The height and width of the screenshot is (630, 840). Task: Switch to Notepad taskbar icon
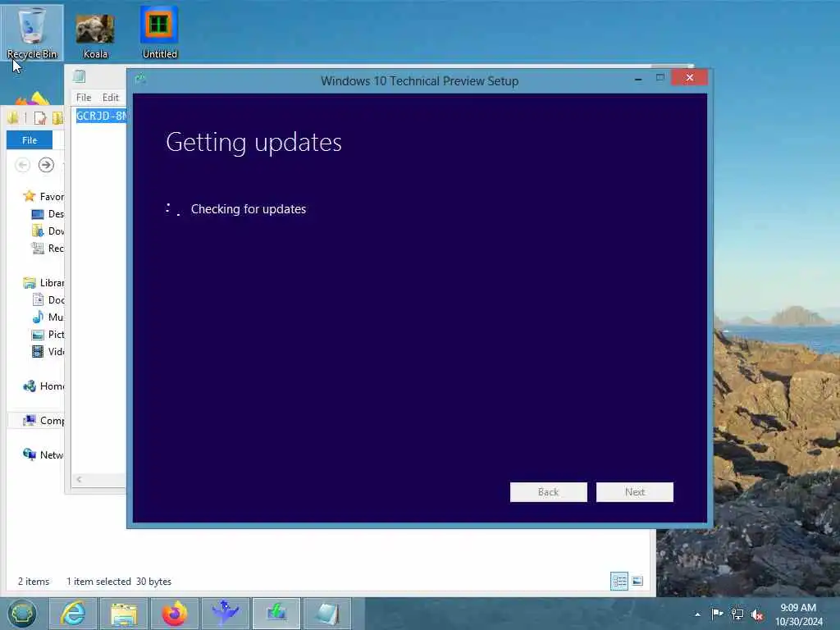(327, 614)
